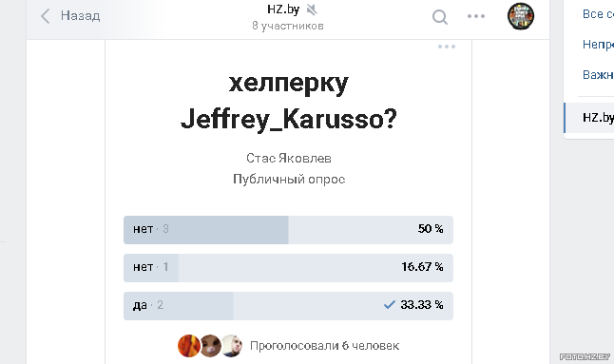Open the third voter's avatar
The height and width of the screenshot is (364, 614).
pos(232,346)
